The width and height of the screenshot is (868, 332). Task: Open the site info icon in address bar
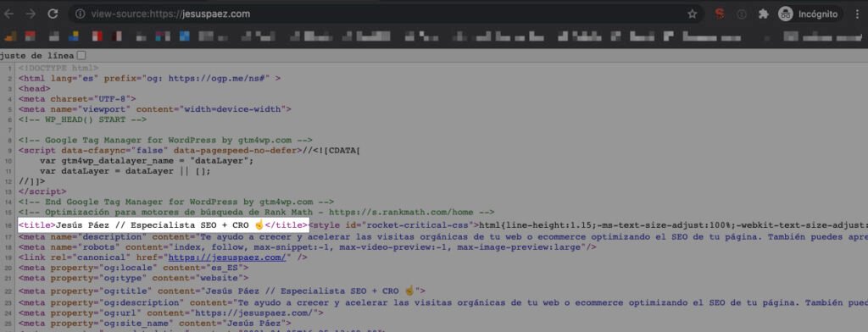coord(81,14)
